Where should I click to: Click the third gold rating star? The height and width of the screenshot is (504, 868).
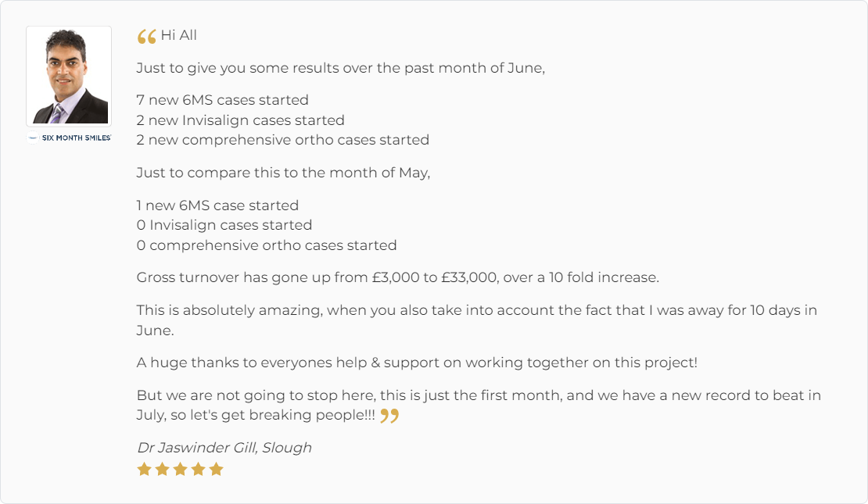point(181,469)
